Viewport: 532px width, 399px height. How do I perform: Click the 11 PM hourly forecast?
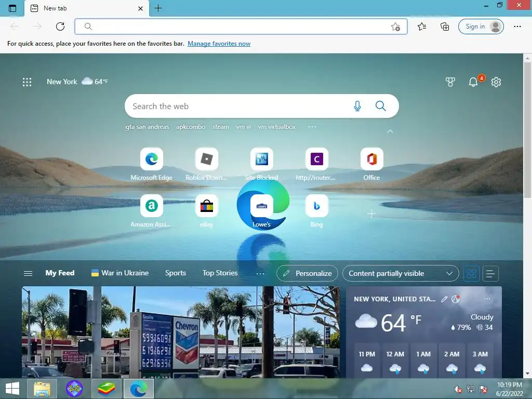[367, 362]
